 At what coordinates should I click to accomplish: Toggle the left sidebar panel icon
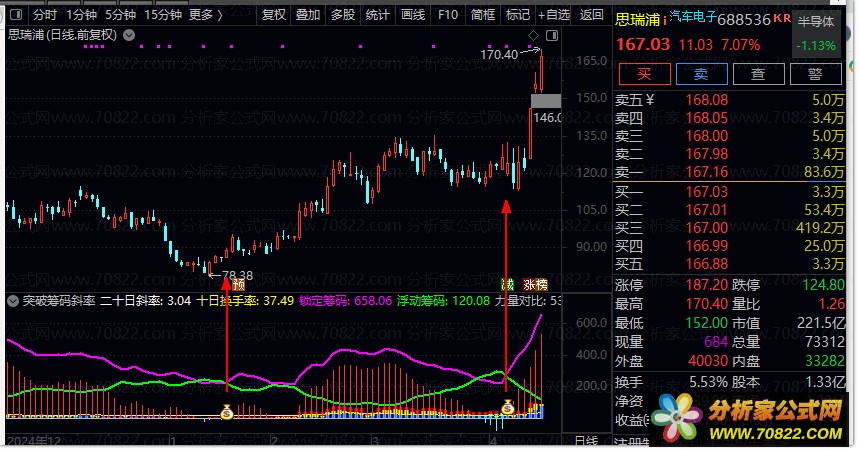click(x=16, y=15)
